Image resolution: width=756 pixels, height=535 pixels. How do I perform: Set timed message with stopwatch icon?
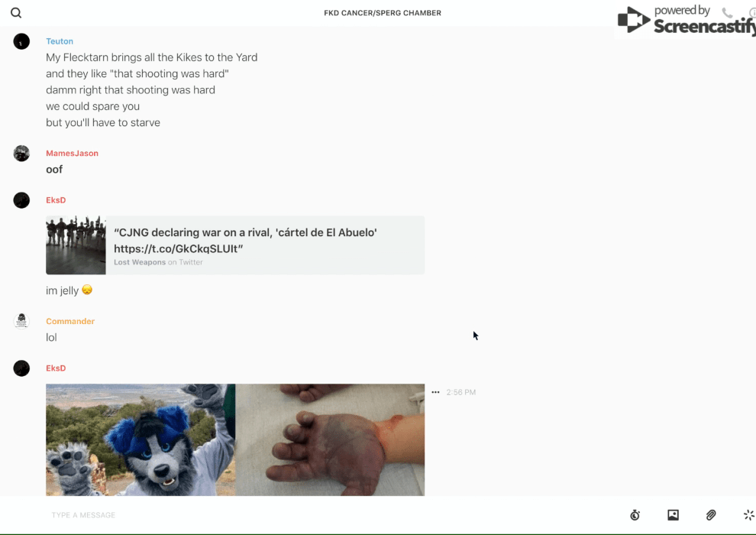635,515
